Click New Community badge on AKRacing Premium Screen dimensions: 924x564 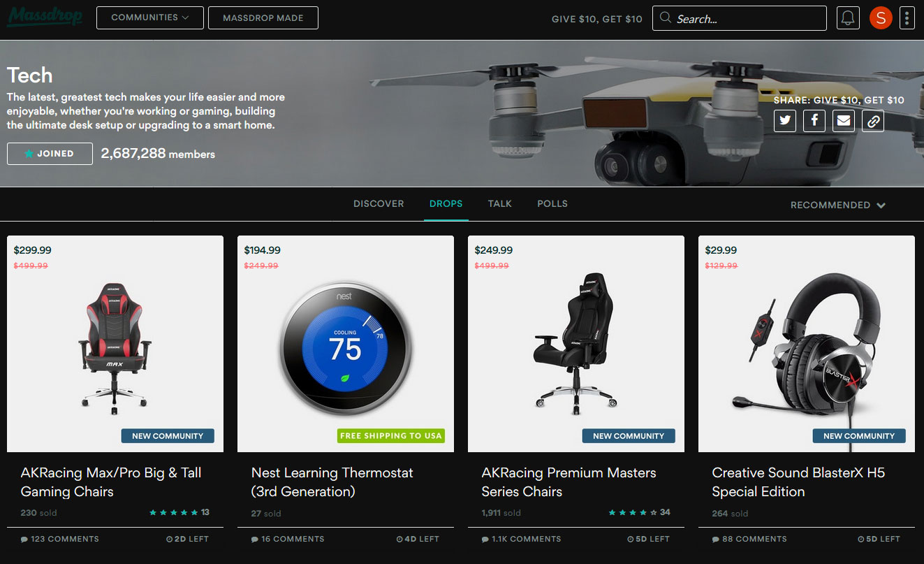pos(629,436)
